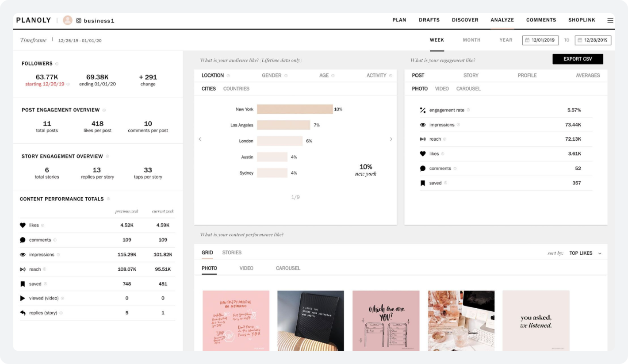Open the Analyze section

pos(502,20)
